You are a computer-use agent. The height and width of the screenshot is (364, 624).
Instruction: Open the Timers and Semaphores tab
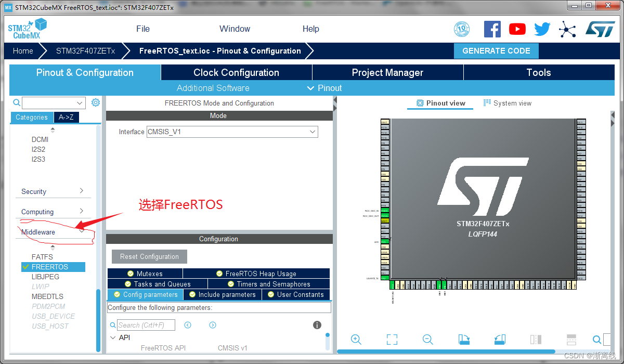[269, 284]
